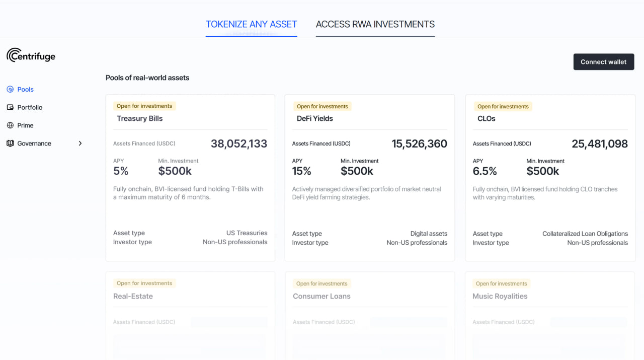Screen dimensions: 644x360
Task: Switch to Access RWA Investments tab
Action: pos(375,24)
